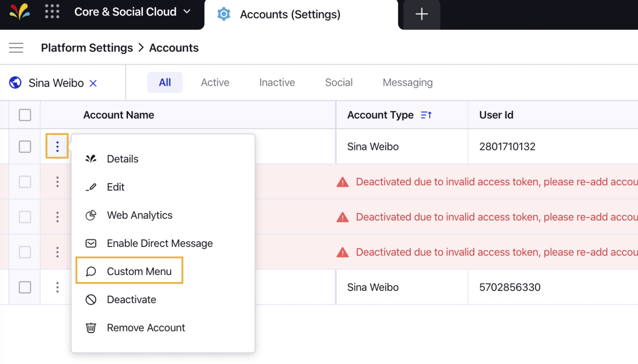638x364 pixels.
Task: Click the Platform Settings breadcrumb link
Action: point(87,47)
